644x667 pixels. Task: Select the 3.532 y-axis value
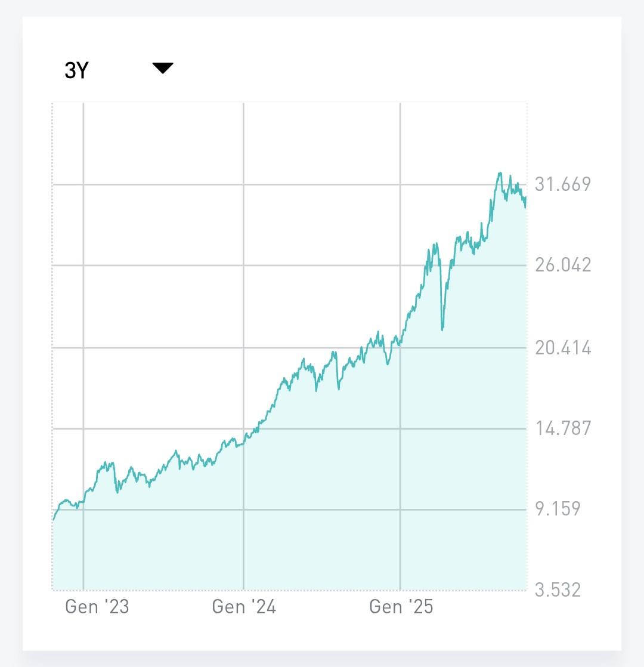557,590
